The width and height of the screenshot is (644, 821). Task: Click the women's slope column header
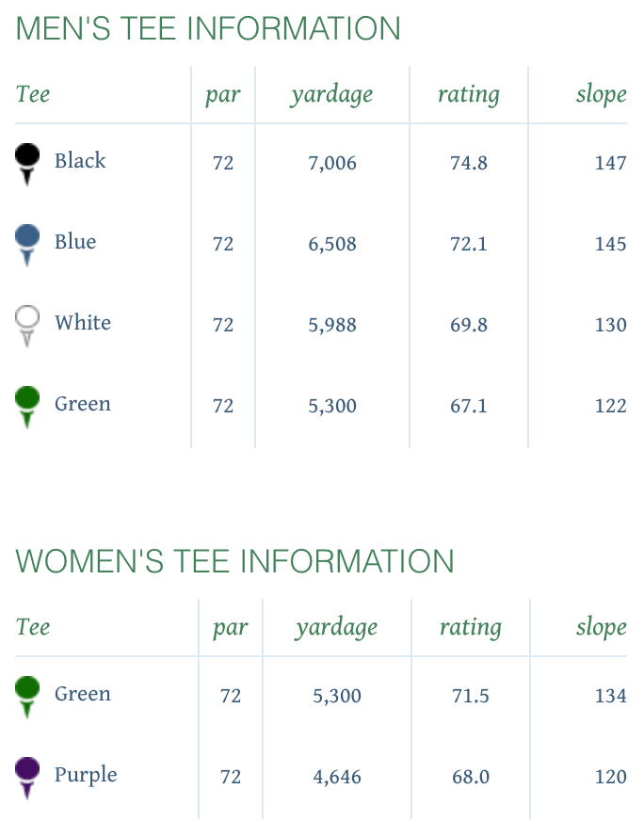(x=601, y=627)
